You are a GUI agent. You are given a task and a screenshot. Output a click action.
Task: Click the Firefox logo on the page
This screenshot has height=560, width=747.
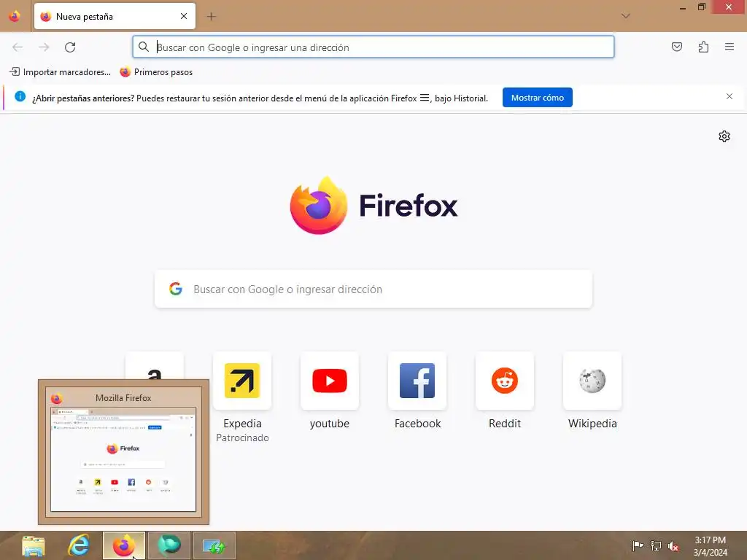tap(373, 205)
